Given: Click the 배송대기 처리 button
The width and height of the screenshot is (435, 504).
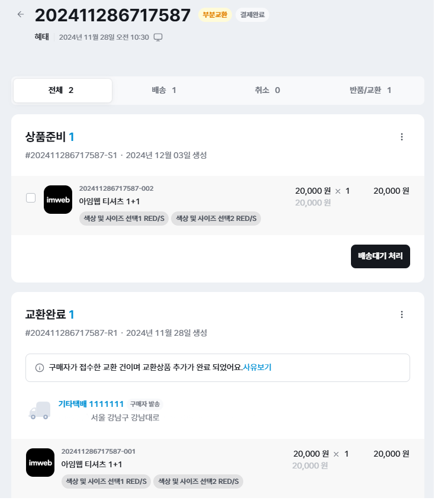Looking at the screenshot, I should [381, 256].
